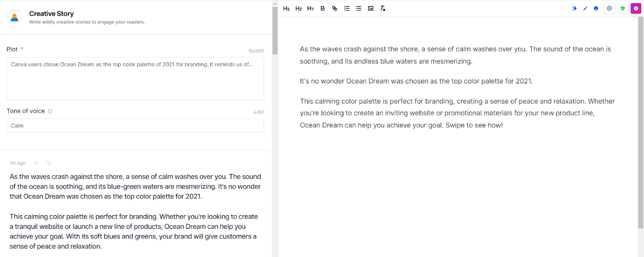The height and width of the screenshot is (257, 644).
Task: Click the magenta info button
Action: 636,8
